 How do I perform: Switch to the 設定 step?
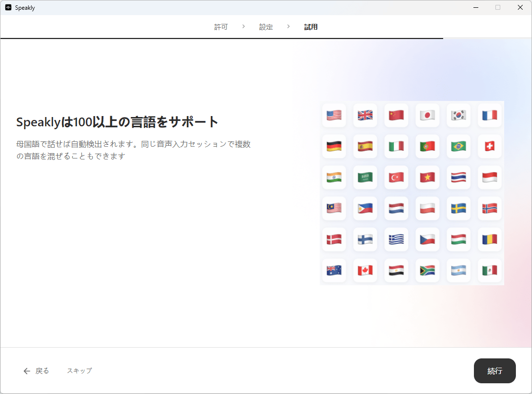266,27
